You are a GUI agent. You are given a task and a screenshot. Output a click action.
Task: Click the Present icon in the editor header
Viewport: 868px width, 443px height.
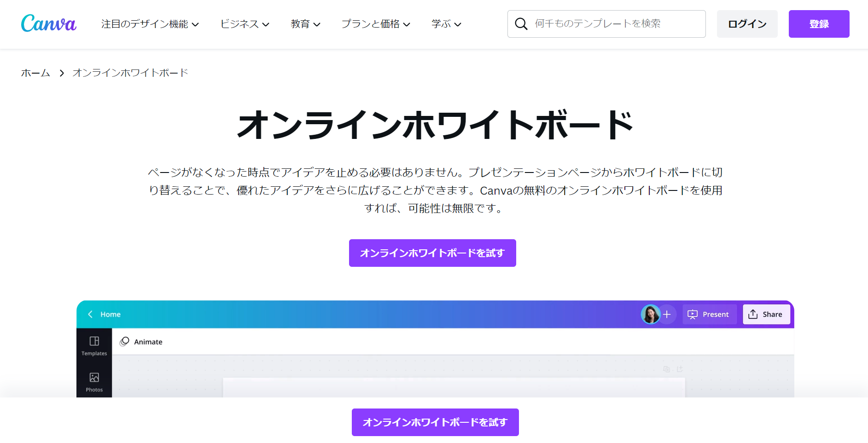coord(693,314)
